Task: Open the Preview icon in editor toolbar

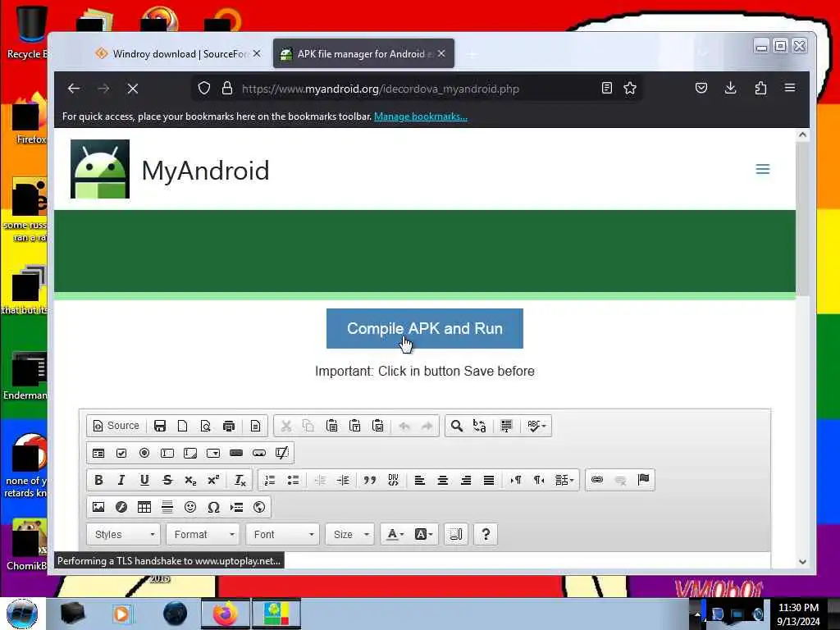Action: point(206,426)
